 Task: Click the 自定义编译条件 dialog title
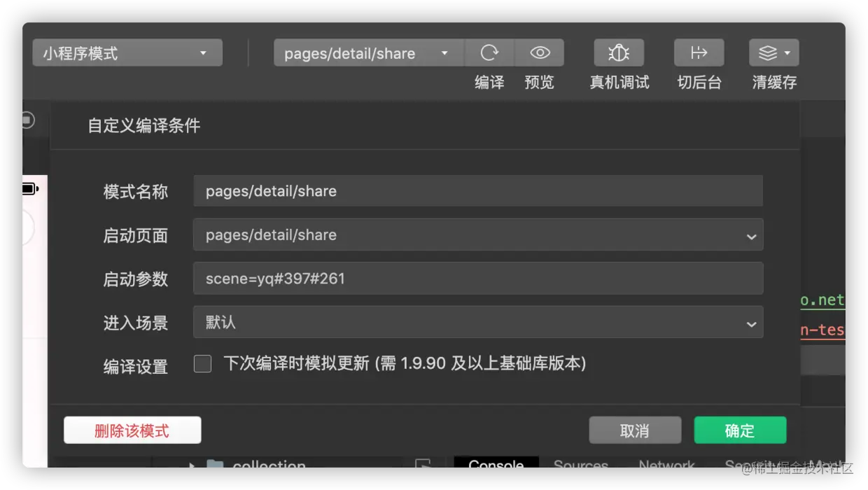(x=144, y=126)
